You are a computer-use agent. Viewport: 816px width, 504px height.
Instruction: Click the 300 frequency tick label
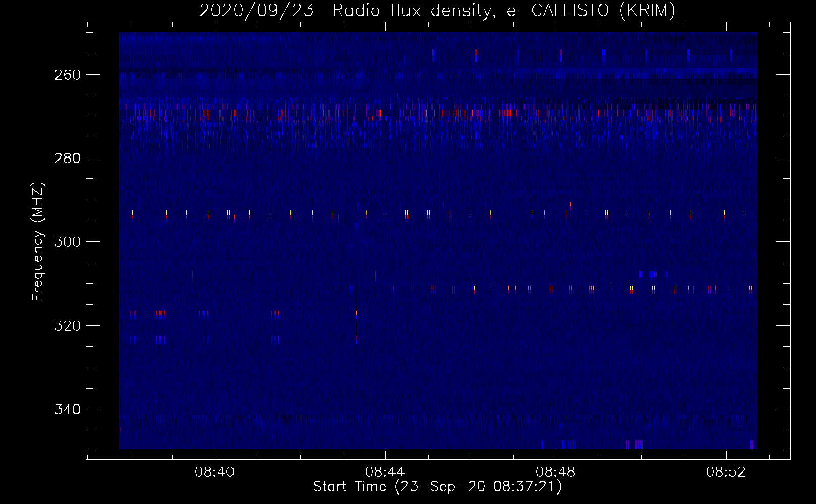(67, 242)
